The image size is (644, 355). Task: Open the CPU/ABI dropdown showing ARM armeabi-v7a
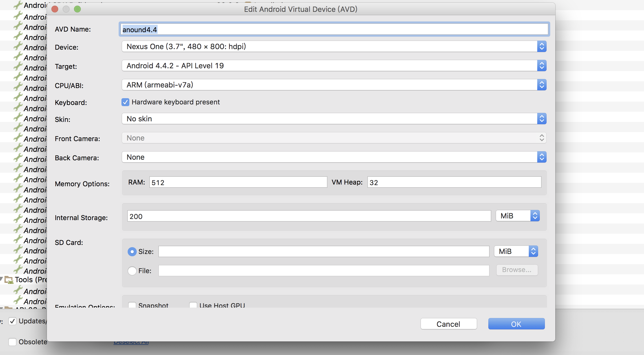tap(334, 85)
